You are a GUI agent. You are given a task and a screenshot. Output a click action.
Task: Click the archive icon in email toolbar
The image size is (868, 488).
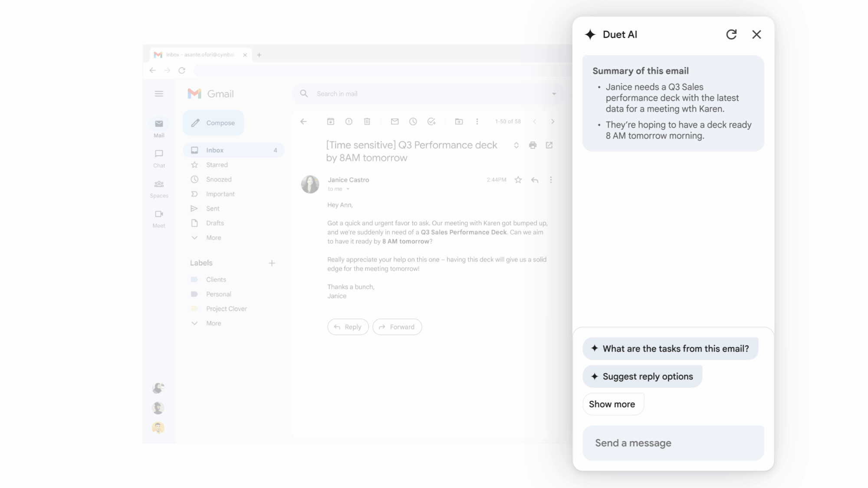pyautogui.click(x=330, y=122)
